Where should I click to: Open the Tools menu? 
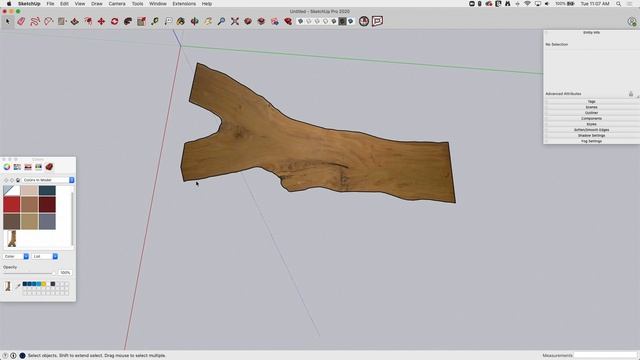pos(138,4)
